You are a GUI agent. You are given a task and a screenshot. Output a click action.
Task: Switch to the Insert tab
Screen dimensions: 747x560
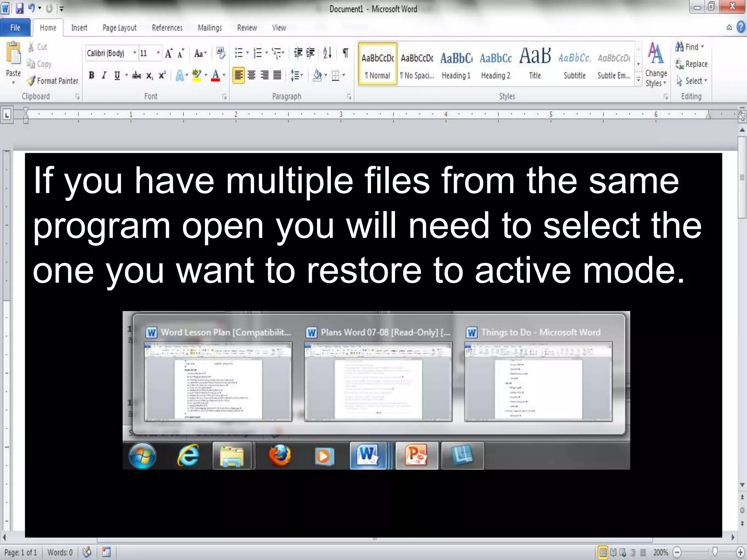coord(79,28)
